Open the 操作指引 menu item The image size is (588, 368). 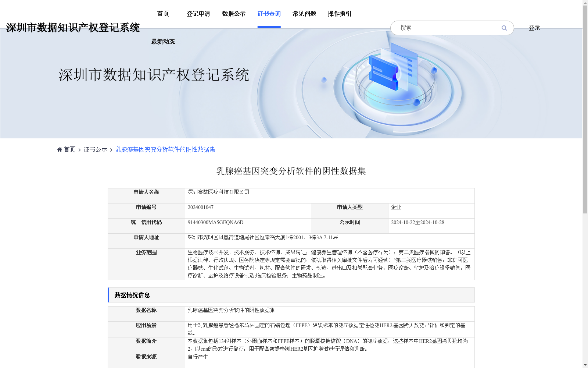click(x=340, y=14)
